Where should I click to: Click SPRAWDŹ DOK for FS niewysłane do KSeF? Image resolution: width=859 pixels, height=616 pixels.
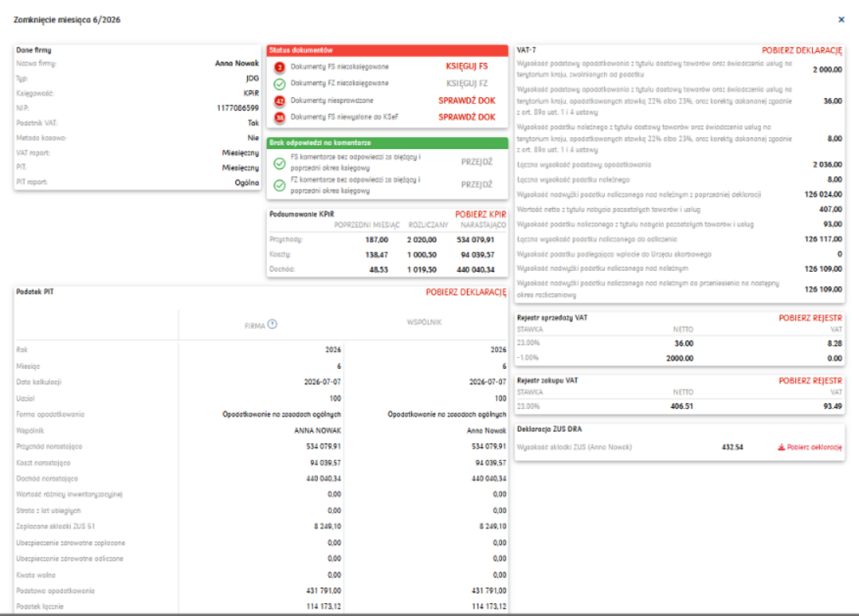pyautogui.click(x=467, y=118)
